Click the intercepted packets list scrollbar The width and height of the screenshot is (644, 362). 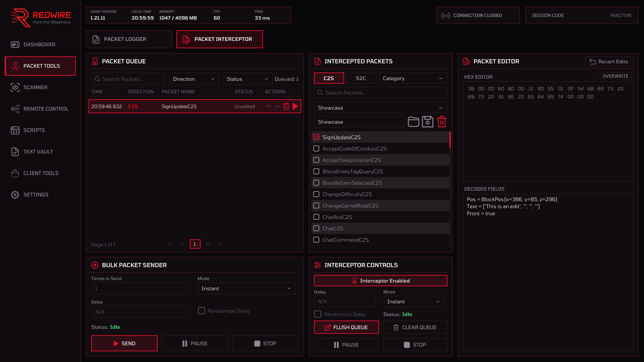pyautogui.click(x=450, y=140)
